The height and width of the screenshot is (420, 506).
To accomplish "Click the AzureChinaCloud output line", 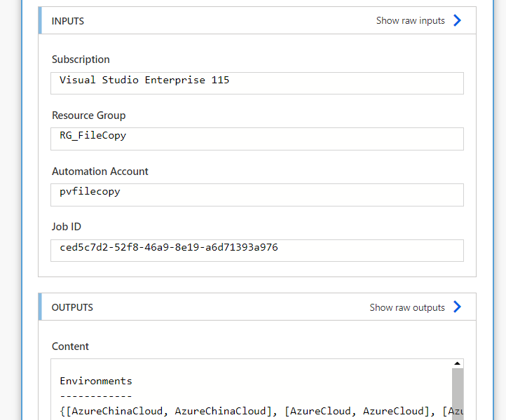I will click(x=261, y=411).
